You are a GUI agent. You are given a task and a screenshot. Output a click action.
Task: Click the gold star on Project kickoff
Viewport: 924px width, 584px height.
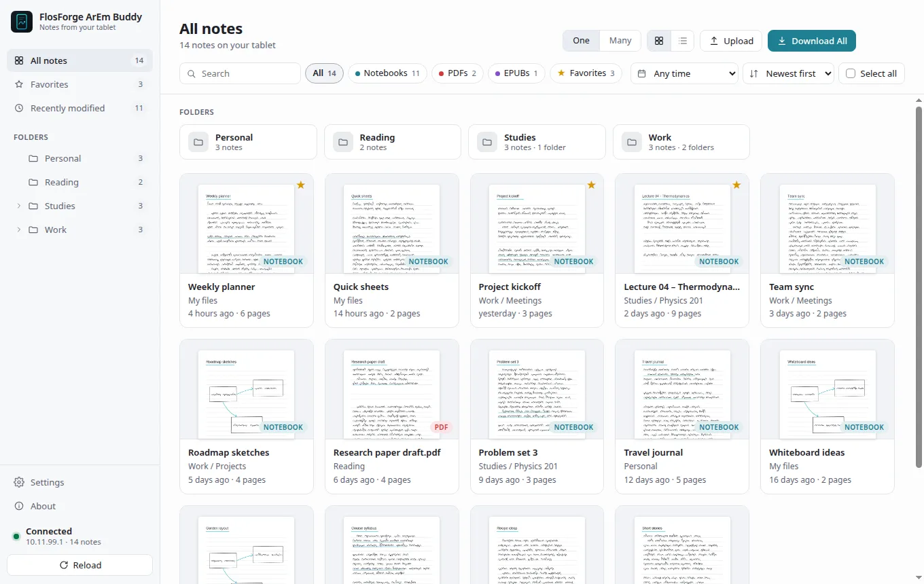[x=591, y=185]
